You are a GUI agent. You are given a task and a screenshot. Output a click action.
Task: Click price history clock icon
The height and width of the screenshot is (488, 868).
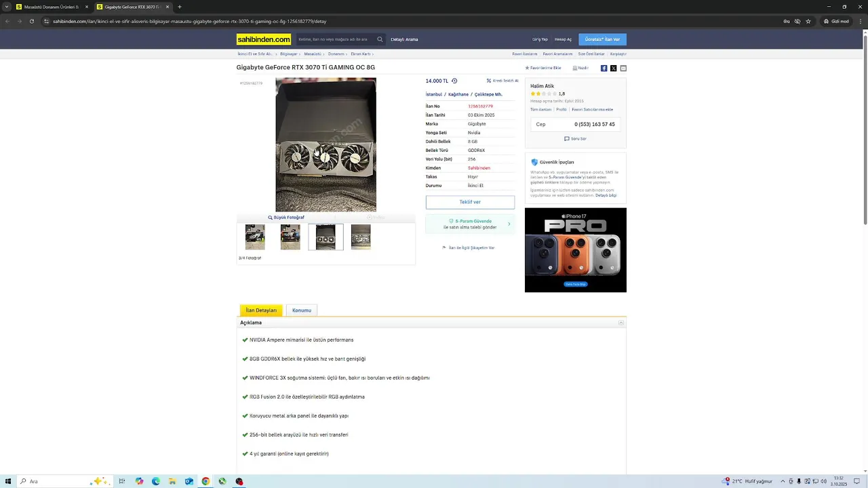(454, 81)
